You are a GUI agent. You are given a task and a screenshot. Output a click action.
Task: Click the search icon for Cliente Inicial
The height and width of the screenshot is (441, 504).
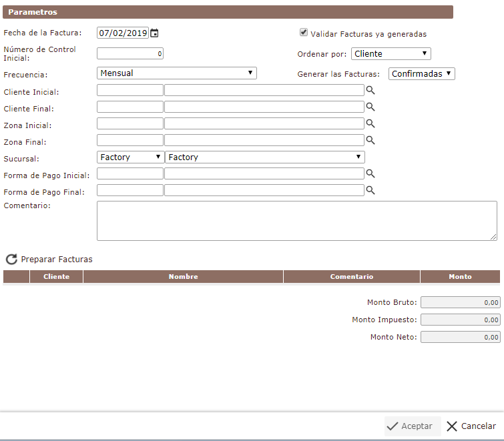(x=370, y=90)
